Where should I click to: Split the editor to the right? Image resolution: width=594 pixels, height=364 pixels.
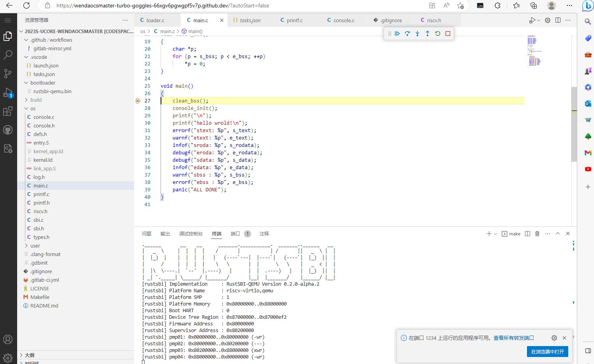(x=558, y=20)
